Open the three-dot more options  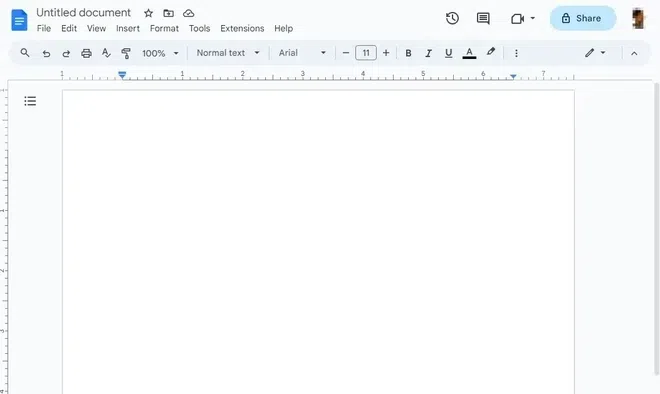pyautogui.click(x=516, y=53)
